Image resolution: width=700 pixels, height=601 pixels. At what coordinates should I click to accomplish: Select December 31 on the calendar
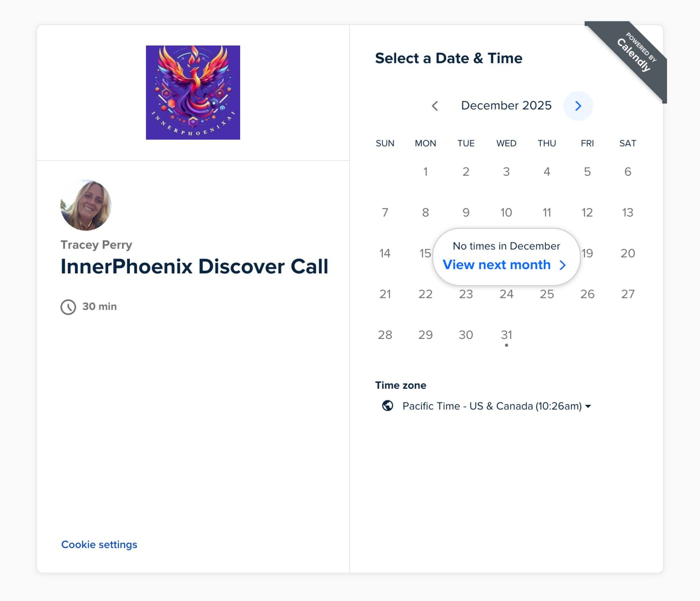(x=506, y=335)
